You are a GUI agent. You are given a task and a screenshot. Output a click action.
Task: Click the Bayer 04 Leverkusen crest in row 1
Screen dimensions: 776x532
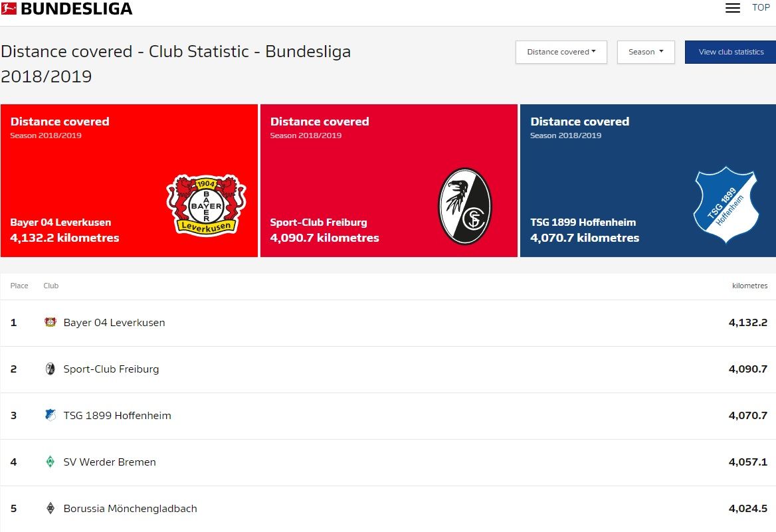click(x=51, y=322)
